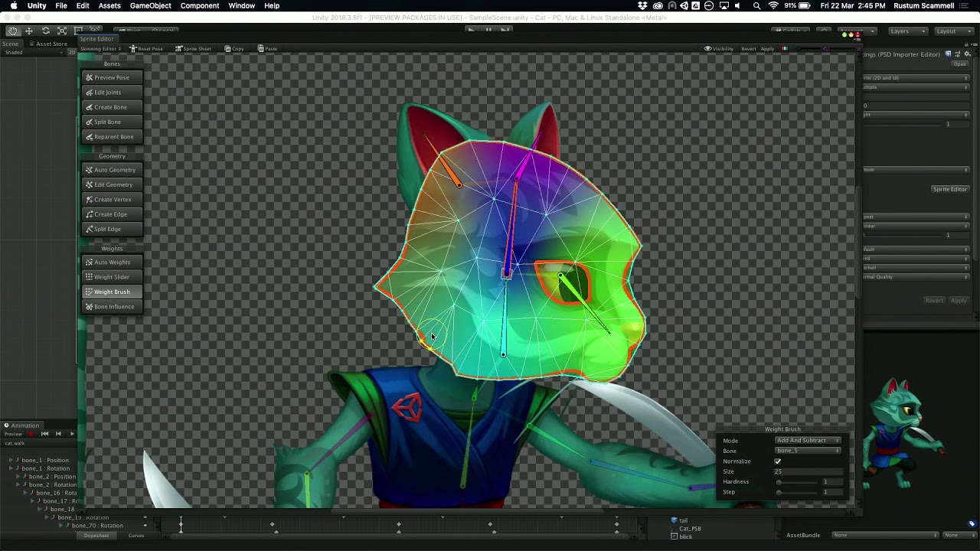
Task: Open the Layers dropdown
Action: pos(907,31)
